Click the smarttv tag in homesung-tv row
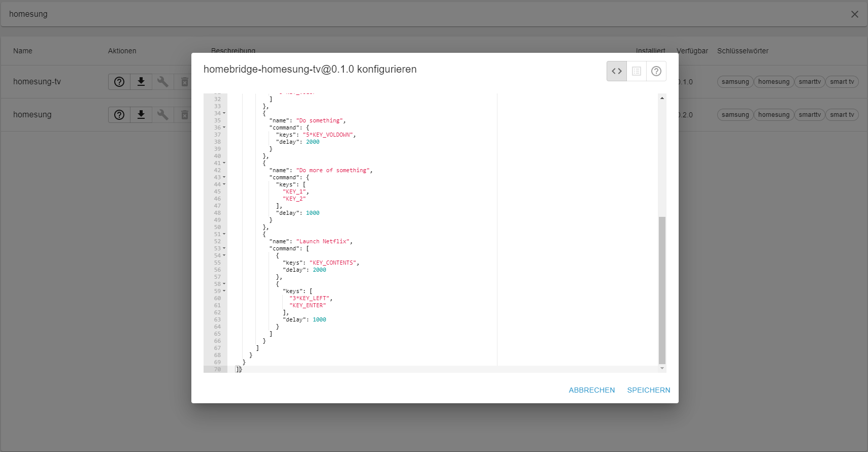 pos(810,82)
